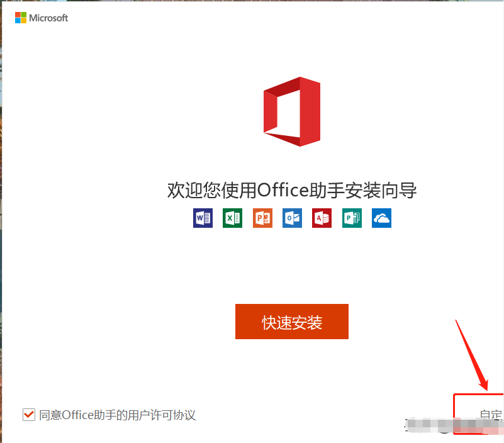Click the teal Publisher icon
This screenshot has width=504, height=443.
[x=352, y=218]
